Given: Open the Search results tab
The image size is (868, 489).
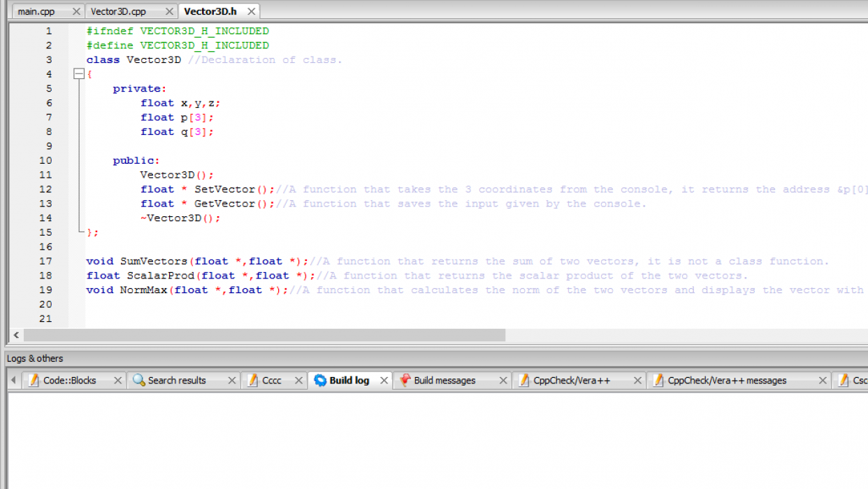Looking at the screenshot, I should click(x=177, y=381).
